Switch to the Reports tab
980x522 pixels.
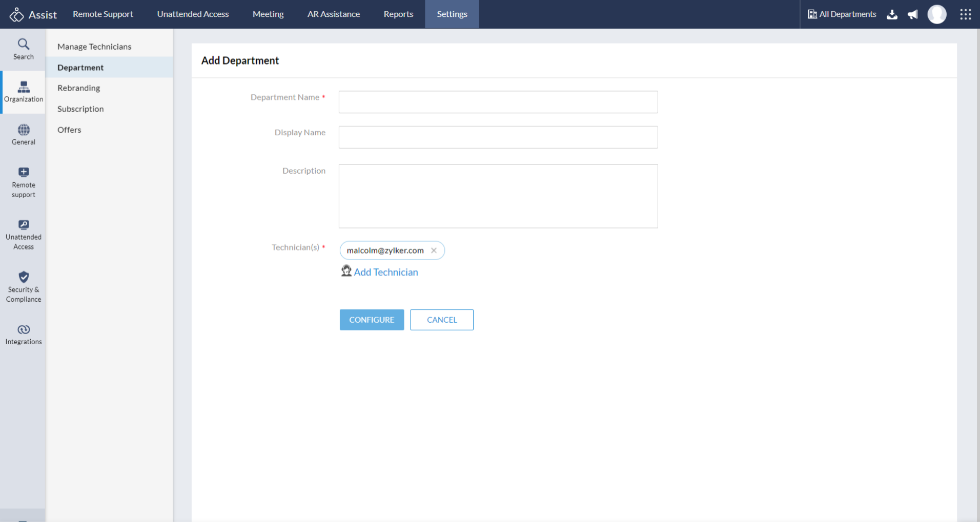[398, 14]
